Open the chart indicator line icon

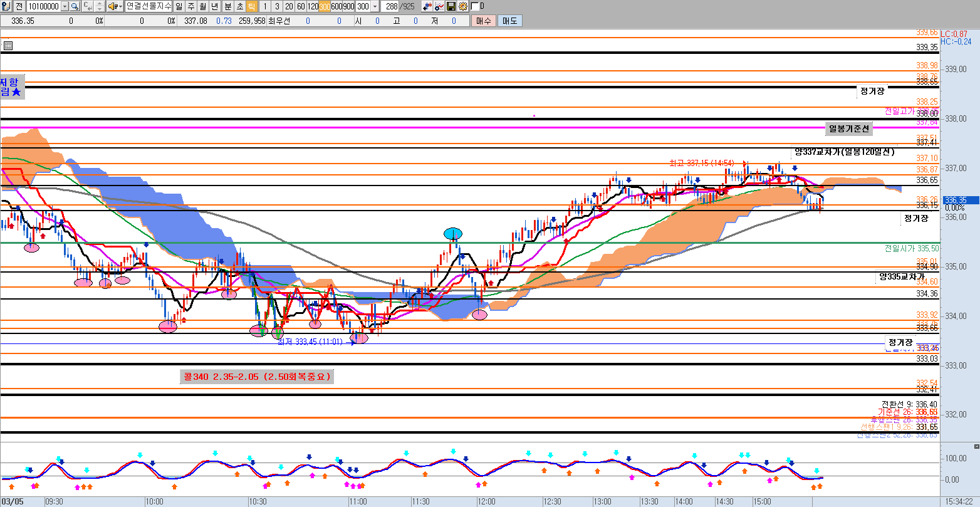click(x=439, y=6)
